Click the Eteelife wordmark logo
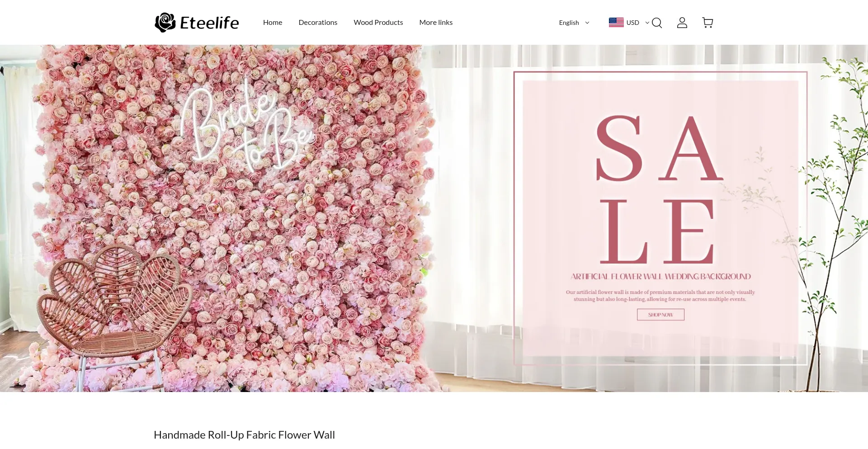Viewport: 868px width, 449px height. pos(209,23)
